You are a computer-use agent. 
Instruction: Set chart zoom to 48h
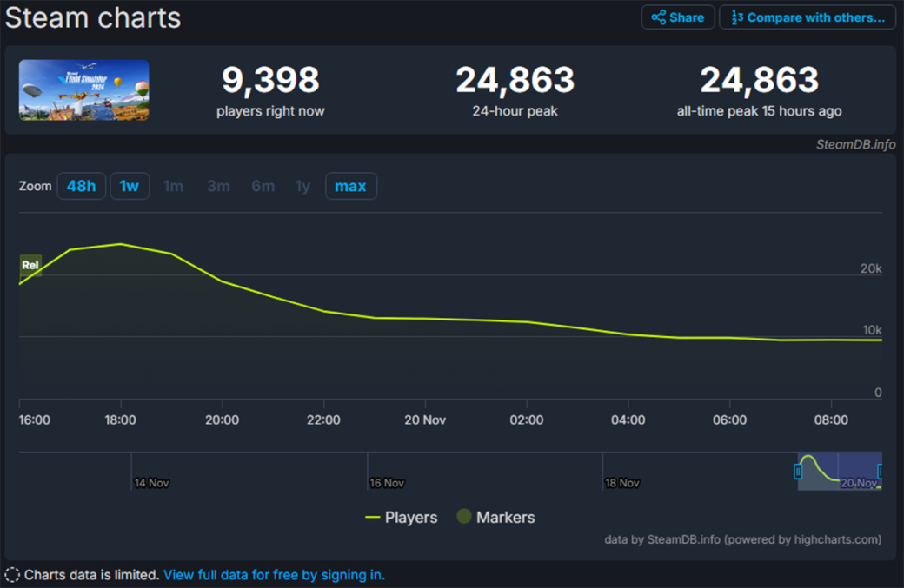pos(82,186)
